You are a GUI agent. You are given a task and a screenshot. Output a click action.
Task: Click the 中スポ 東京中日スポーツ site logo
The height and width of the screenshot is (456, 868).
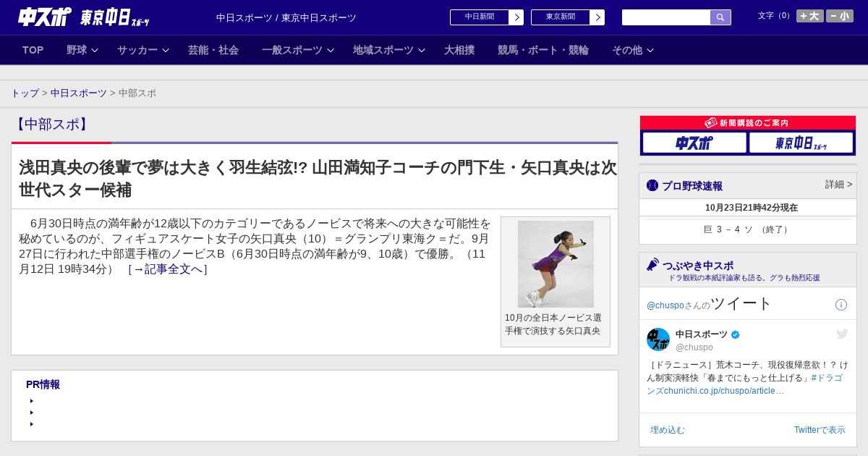point(83,17)
